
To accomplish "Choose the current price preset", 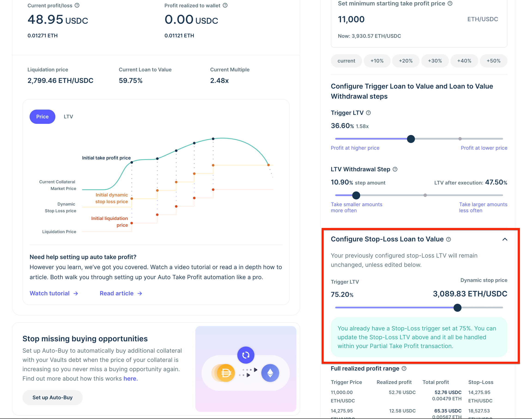I will point(346,61).
